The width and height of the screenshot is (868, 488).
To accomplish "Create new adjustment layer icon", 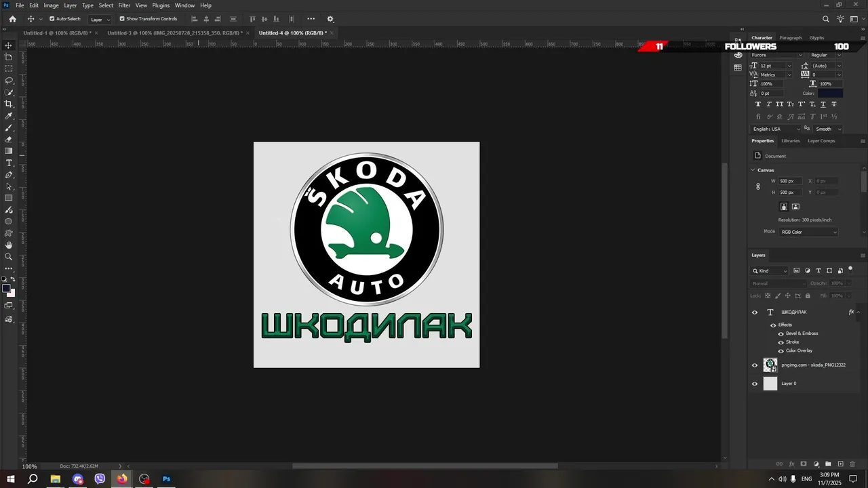I will 816,464.
